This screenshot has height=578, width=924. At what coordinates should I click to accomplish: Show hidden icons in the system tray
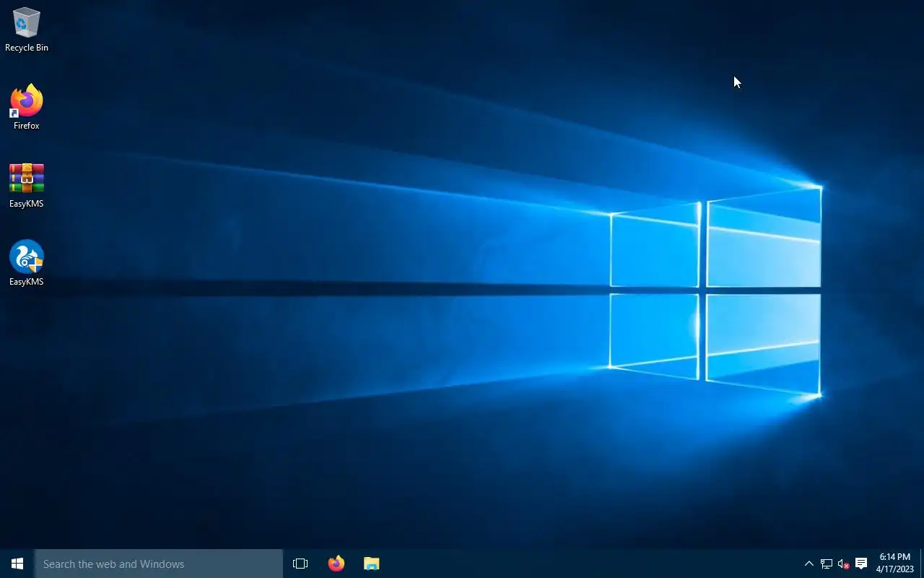(x=809, y=564)
